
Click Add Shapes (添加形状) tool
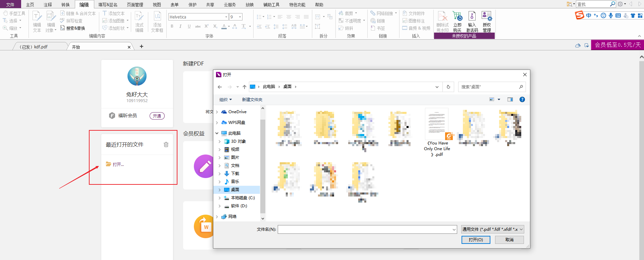click(115, 28)
